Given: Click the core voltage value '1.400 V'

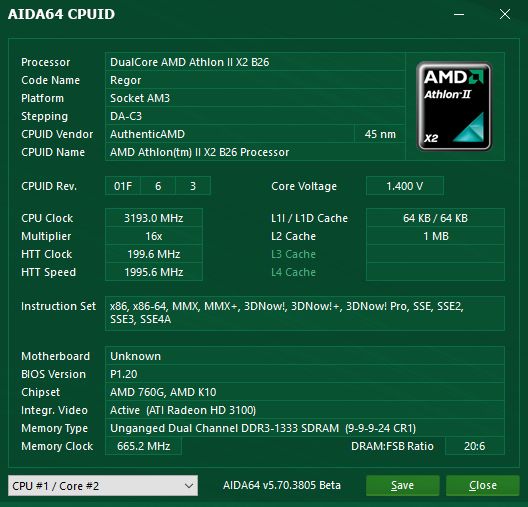Looking at the screenshot, I should 404,186.
